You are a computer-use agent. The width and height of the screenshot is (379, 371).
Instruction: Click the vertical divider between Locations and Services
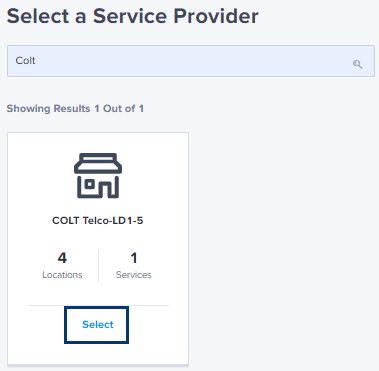click(99, 265)
